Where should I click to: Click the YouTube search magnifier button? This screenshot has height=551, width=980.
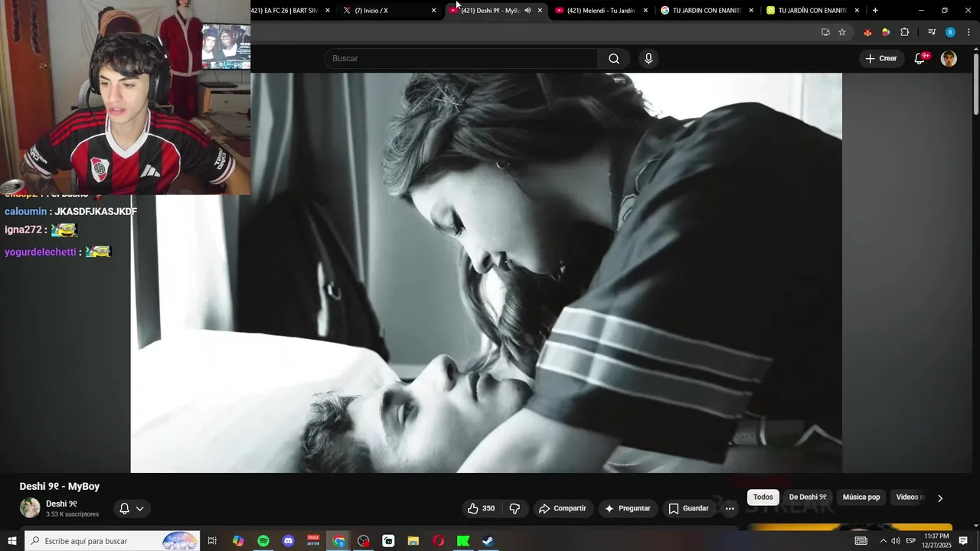(614, 59)
